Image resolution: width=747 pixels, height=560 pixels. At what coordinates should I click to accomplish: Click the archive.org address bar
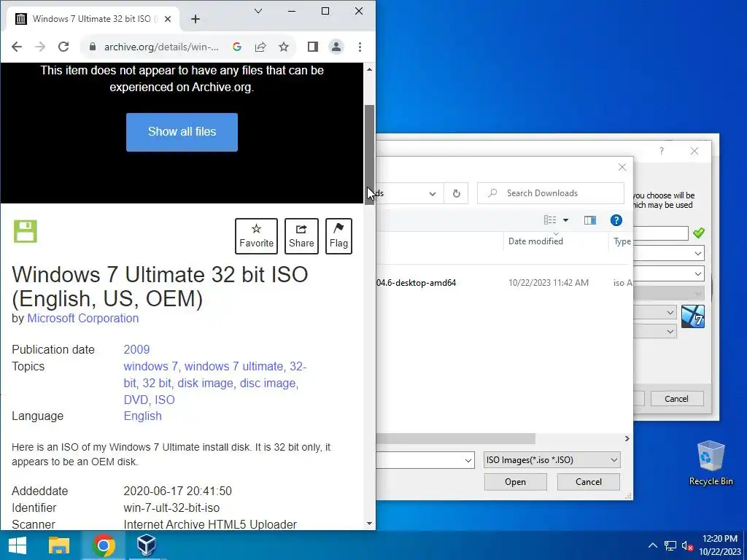pyautogui.click(x=161, y=47)
